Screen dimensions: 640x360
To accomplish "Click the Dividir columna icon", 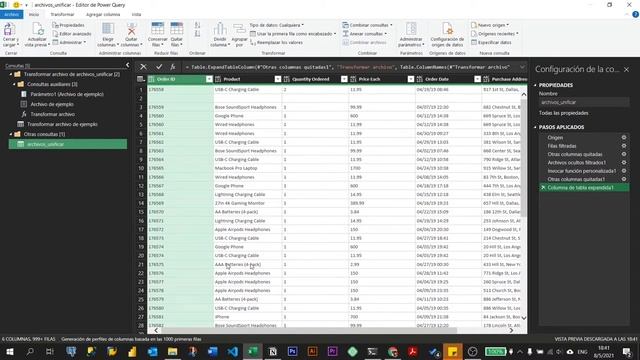I will tap(220, 29).
